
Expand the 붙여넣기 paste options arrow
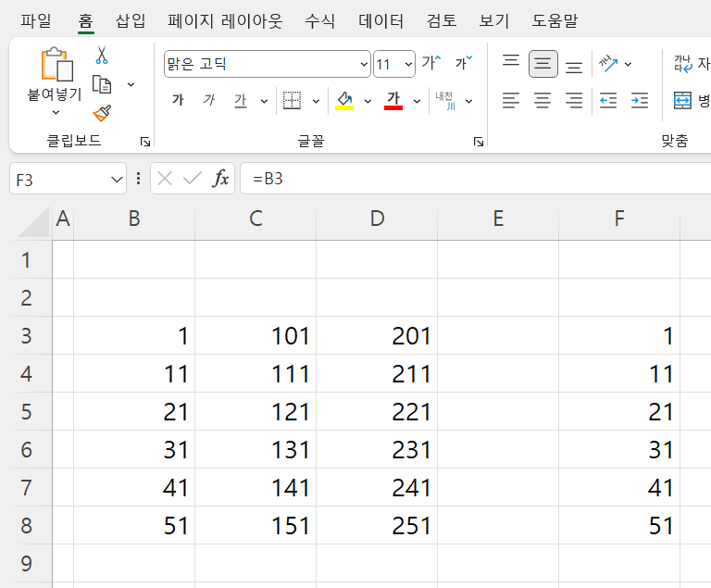coord(56,113)
